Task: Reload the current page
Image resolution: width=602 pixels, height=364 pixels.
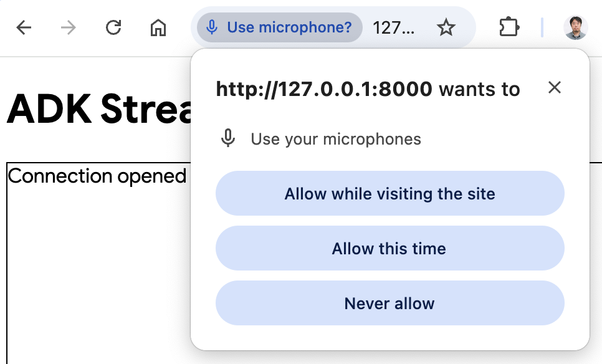Action: (x=113, y=27)
